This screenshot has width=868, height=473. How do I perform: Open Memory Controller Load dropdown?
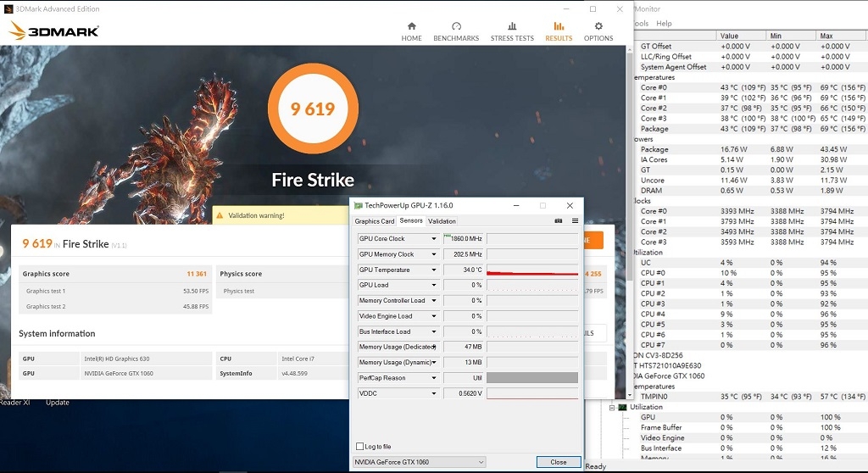coord(434,301)
